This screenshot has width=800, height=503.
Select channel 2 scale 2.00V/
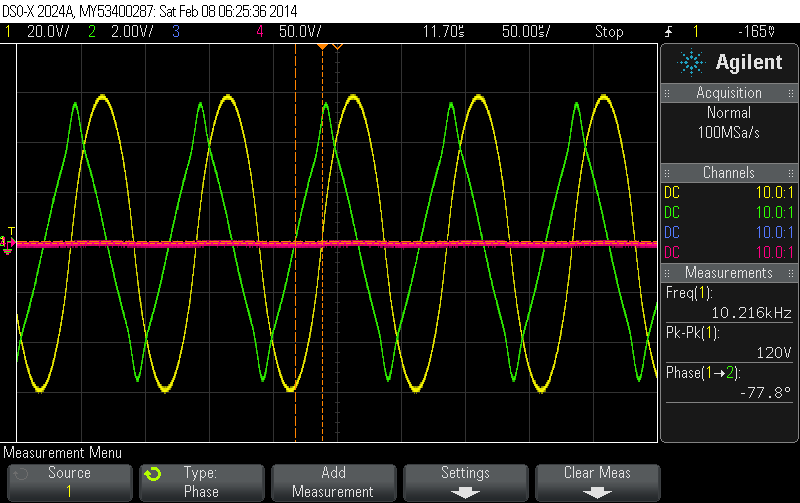pos(132,32)
